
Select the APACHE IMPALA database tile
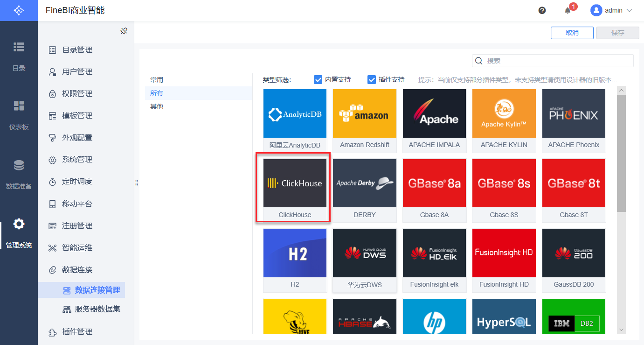(x=434, y=120)
